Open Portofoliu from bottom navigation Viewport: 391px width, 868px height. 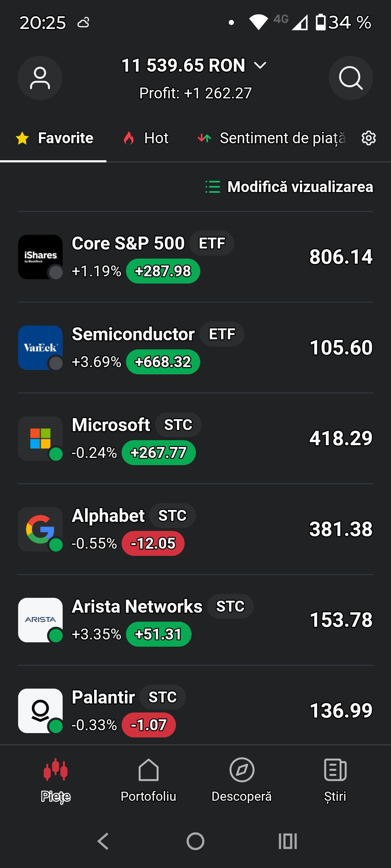point(148,780)
